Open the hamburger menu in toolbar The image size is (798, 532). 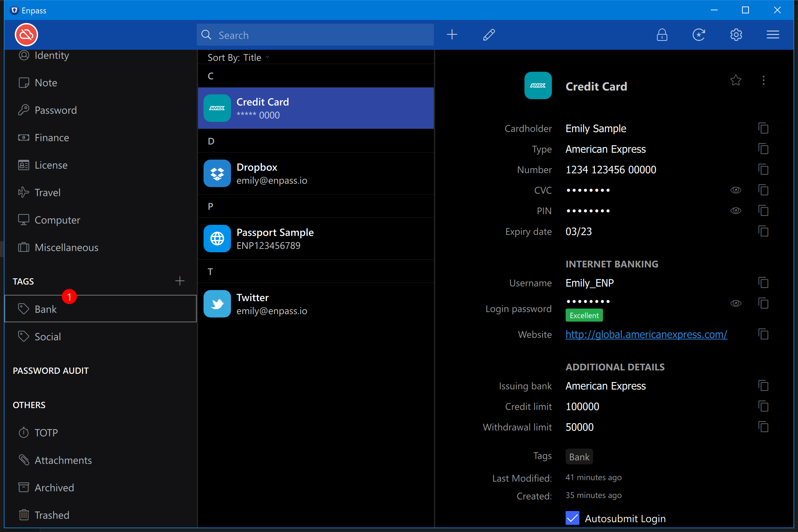pos(773,35)
